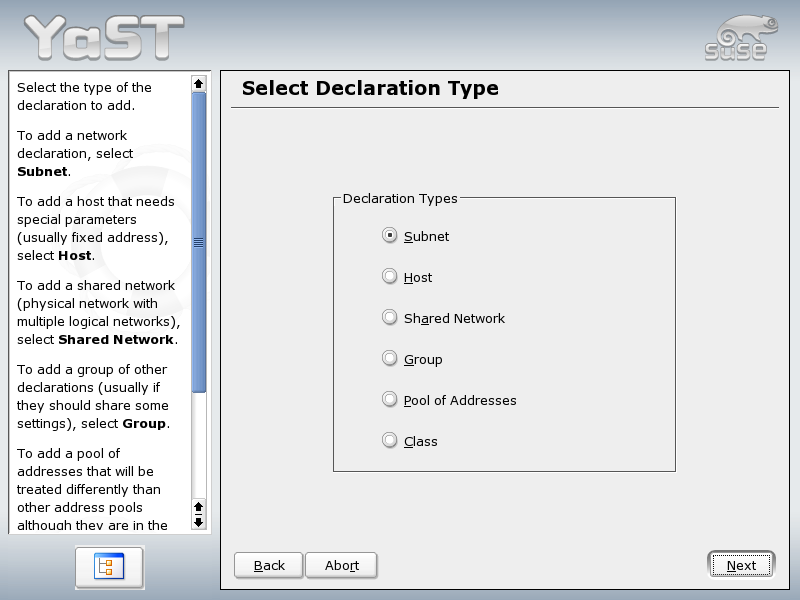Click the YaST logo

[x=104, y=37]
